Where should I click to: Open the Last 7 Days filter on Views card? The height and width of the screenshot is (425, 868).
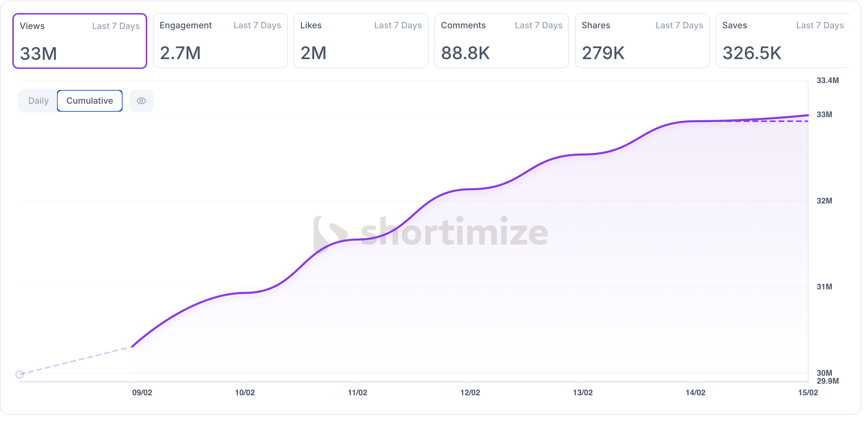(x=116, y=26)
